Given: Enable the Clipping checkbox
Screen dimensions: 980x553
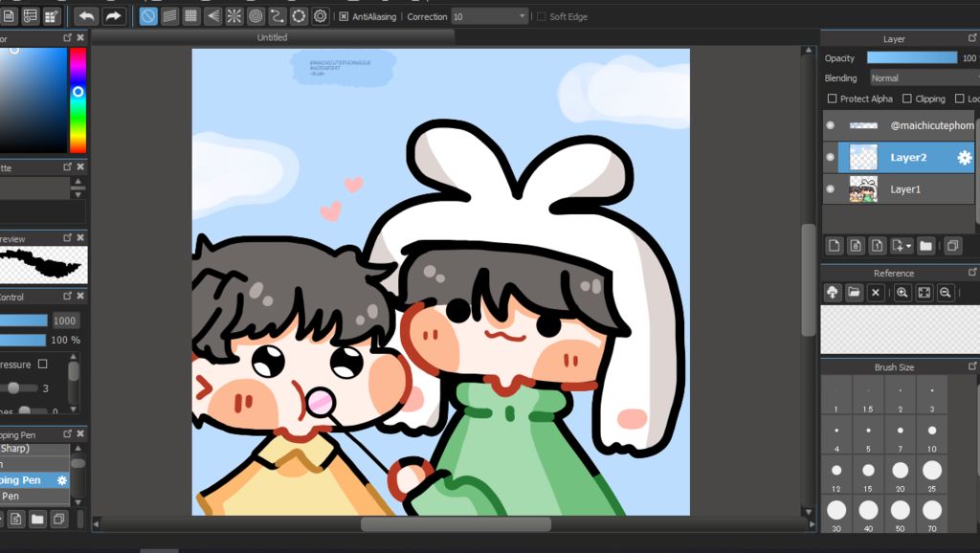Looking at the screenshot, I should click(x=907, y=99).
